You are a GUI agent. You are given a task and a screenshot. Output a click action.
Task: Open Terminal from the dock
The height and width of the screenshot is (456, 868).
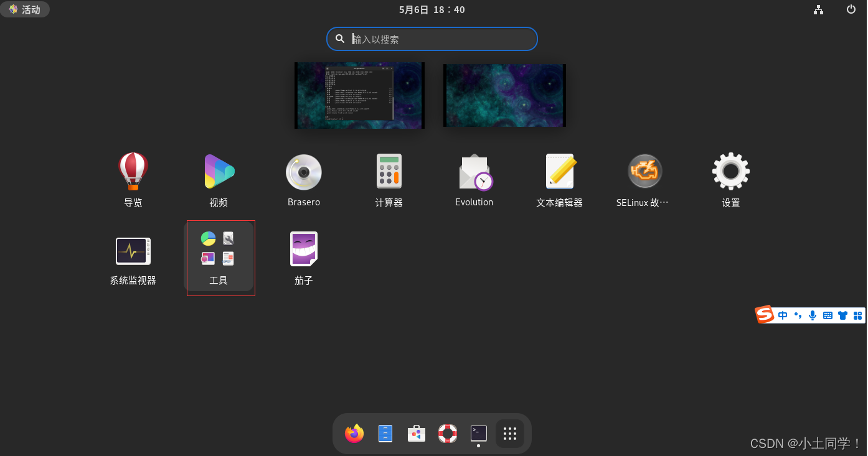point(478,433)
